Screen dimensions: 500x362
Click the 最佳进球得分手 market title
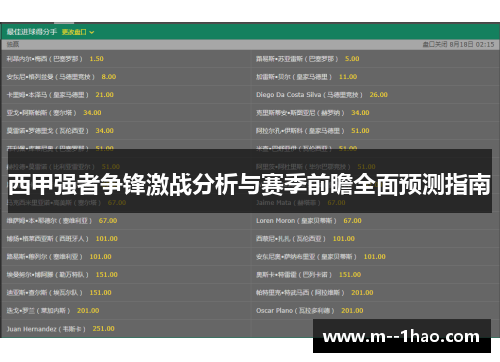[x=32, y=32]
